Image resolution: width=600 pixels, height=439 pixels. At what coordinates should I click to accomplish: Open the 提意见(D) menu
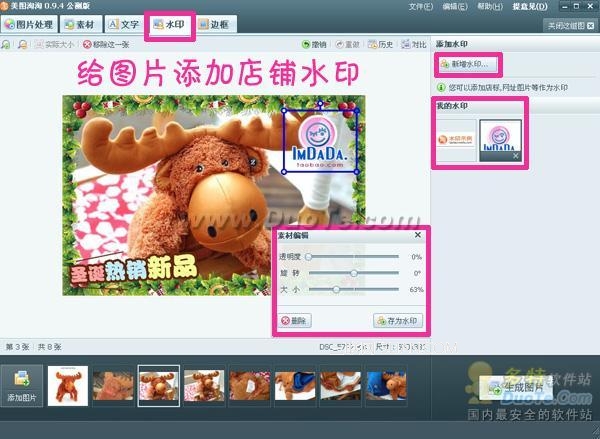tap(530, 7)
